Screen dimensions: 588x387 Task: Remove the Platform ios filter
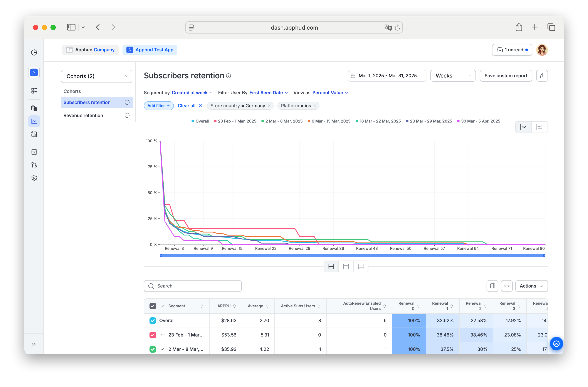(315, 106)
